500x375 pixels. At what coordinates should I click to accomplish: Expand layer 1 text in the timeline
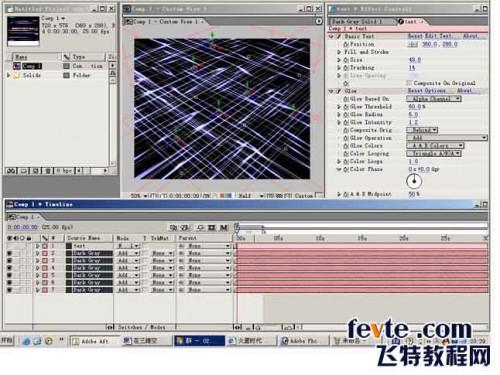[x=37, y=246]
